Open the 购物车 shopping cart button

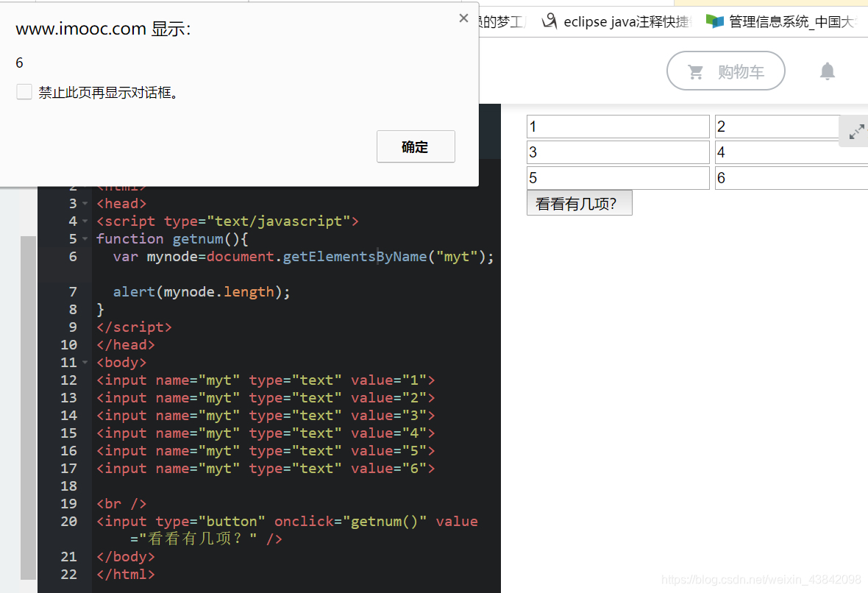(726, 71)
